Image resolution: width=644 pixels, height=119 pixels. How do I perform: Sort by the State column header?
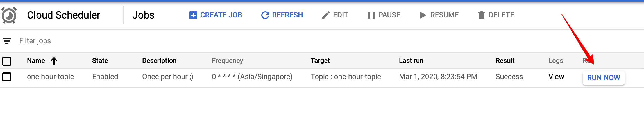click(100, 61)
